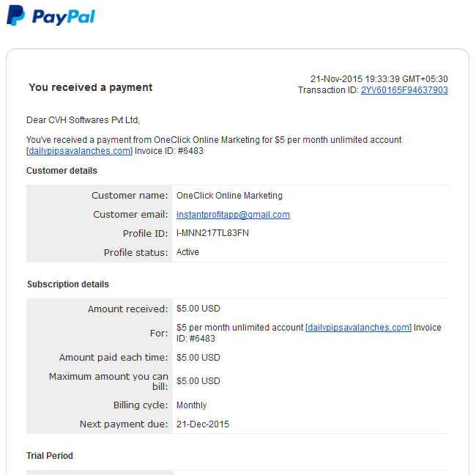Screen dimensions: 476x475
Task: Click the instantprofitapp@gmail.com customer email link
Action: pyautogui.click(x=233, y=215)
